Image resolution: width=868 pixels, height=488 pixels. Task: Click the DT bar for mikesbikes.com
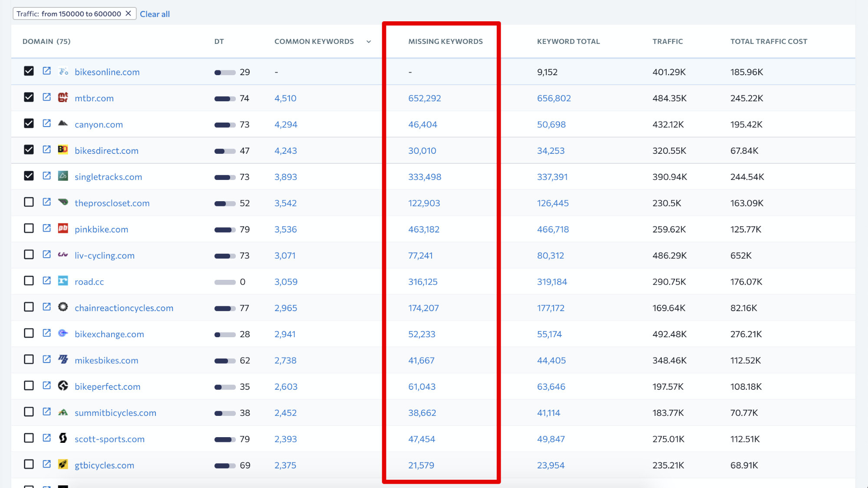(x=224, y=361)
